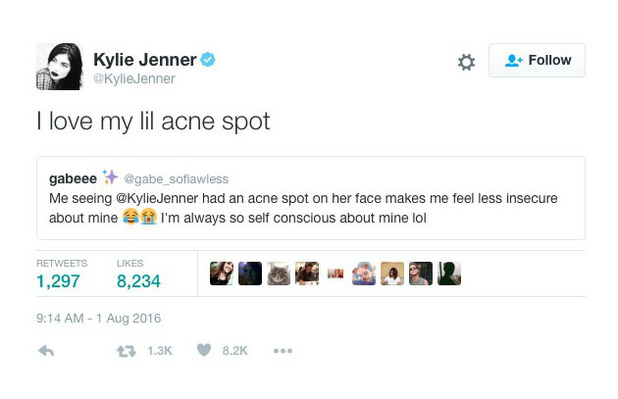Open the gray cat avatar liker
Screen dimensions: 618x399
[279, 273]
